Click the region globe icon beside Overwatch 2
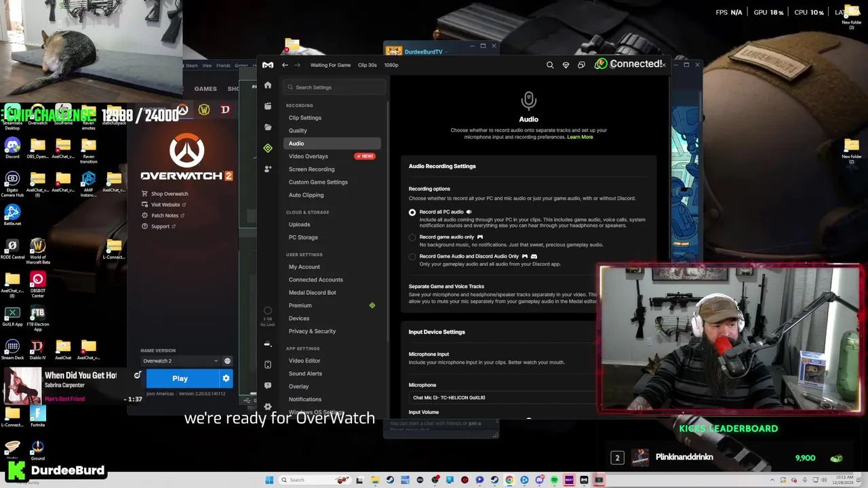The height and width of the screenshot is (488, 868). [x=227, y=361]
